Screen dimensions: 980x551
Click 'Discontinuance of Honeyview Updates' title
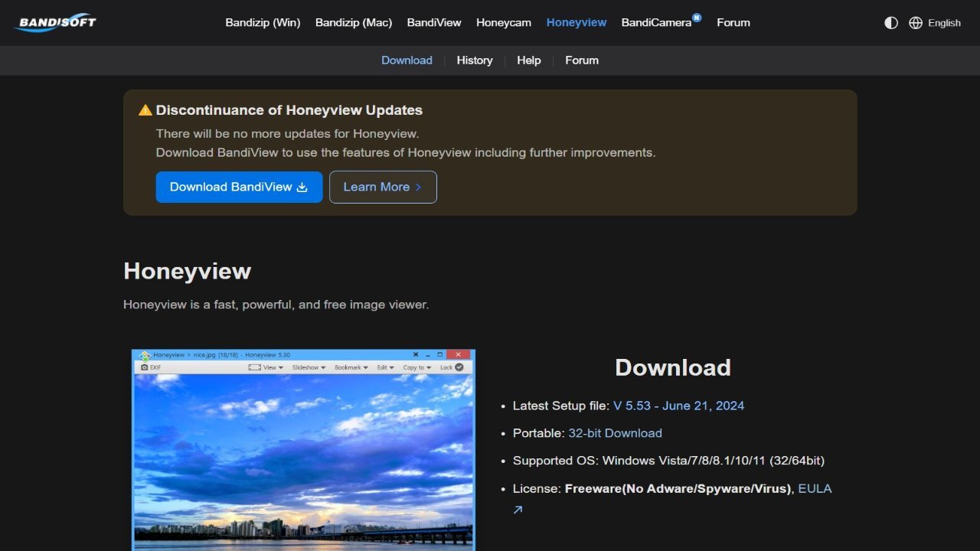pos(289,110)
